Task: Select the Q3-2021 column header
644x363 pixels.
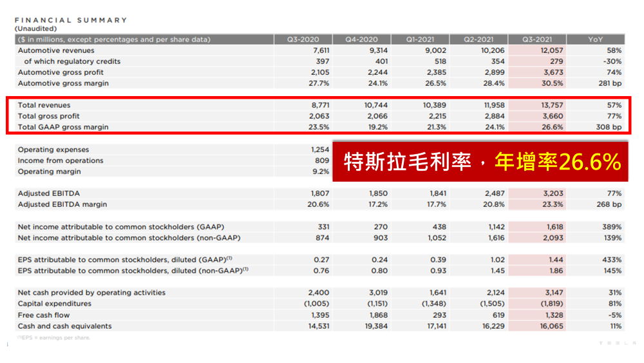Action: [537, 39]
